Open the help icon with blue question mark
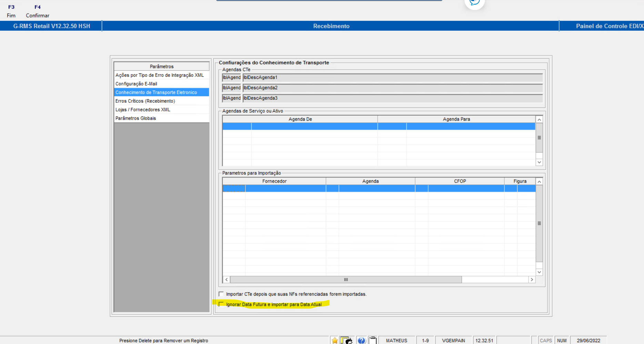 tap(362, 341)
